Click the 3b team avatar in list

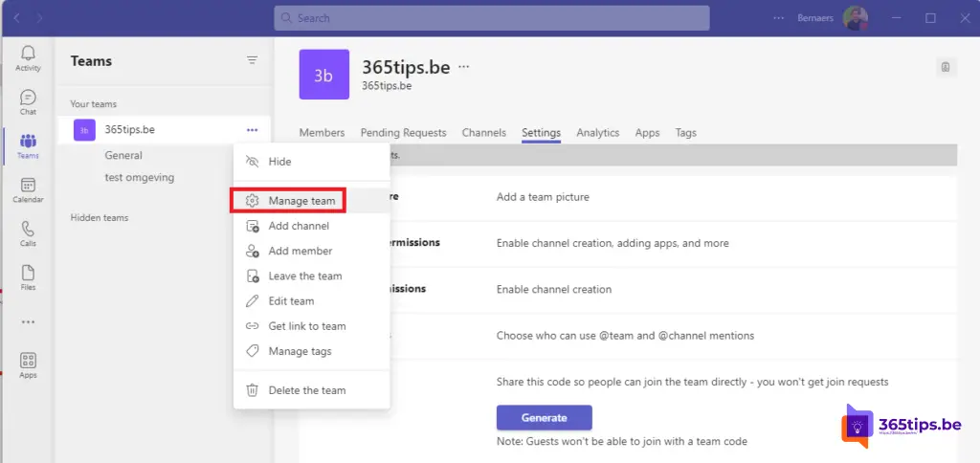pos(84,130)
